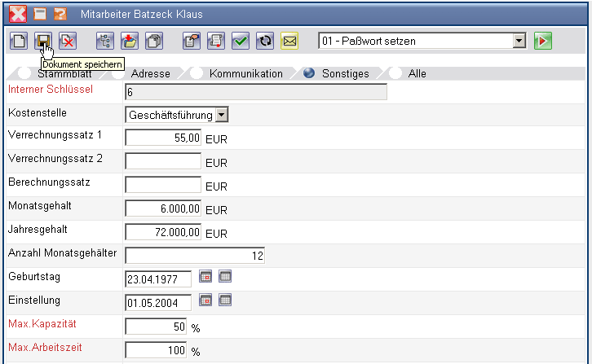The image size is (592, 364).
Task: Open the Kostenstelle Geschäftsführung dropdown
Action: click(222, 115)
